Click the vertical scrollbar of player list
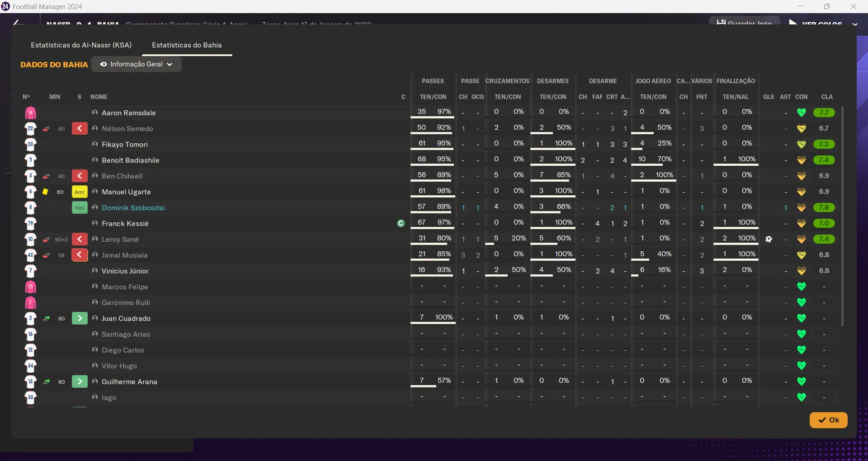Viewport: 868px width, 461px height. pyautogui.click(x=842, y=216)
